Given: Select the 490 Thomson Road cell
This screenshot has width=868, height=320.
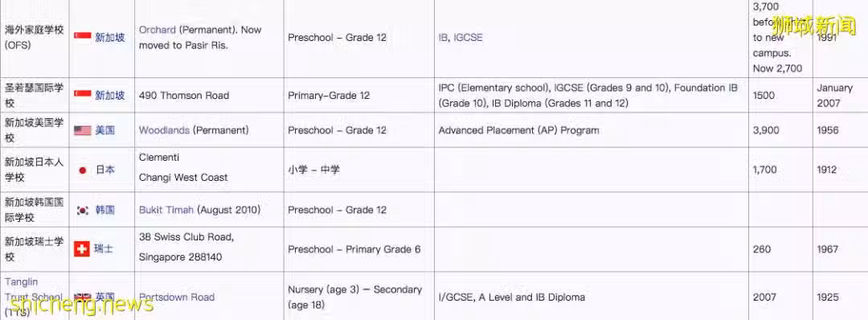Looking at the screenshot, I should (x=209, y=95).
